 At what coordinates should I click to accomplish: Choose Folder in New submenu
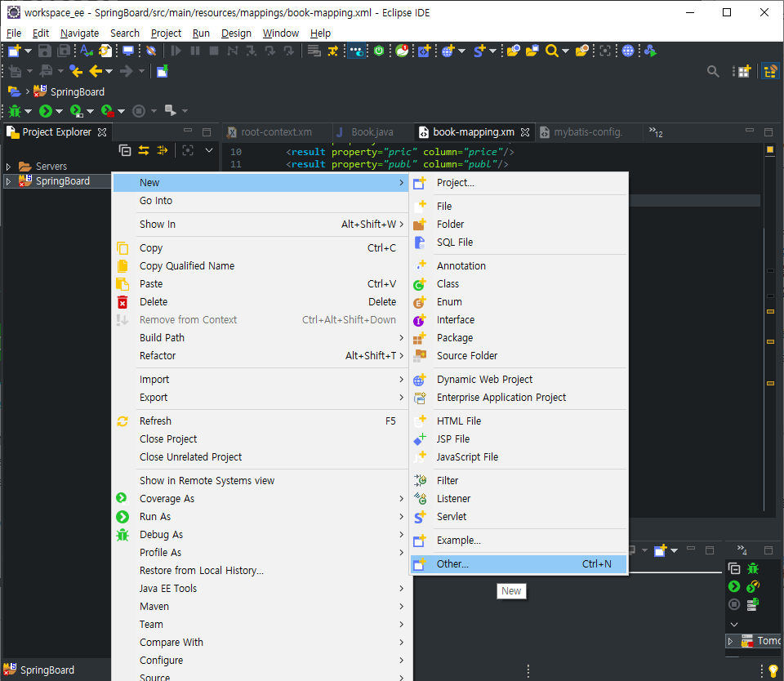coord(519,225)
